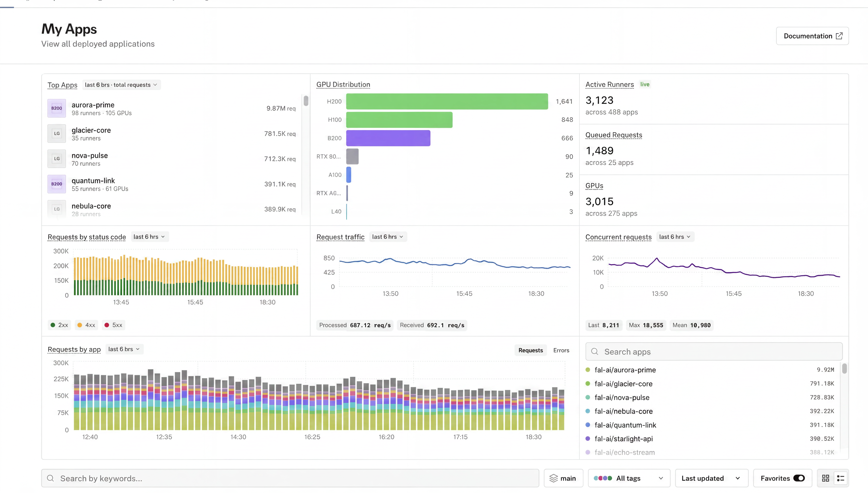This screenshot has height=493, width=868.
Task: Toggle the 2xx legend series
Action: (59, 325)
